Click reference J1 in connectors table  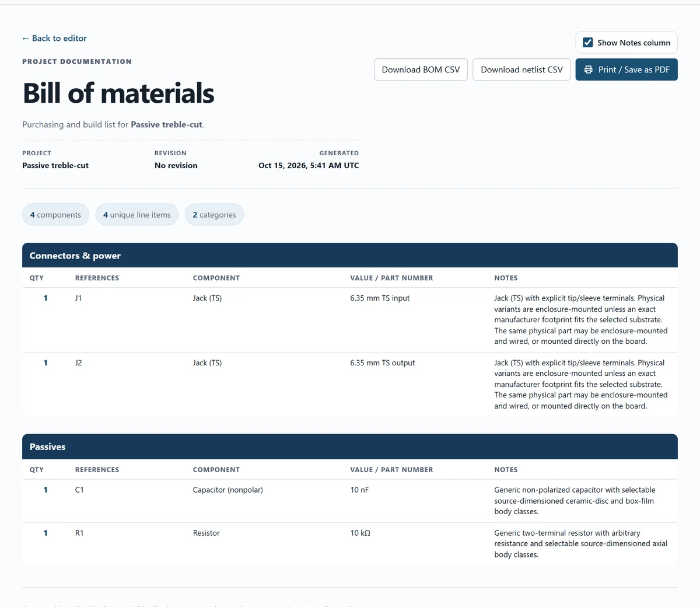[x=78, y=298]
